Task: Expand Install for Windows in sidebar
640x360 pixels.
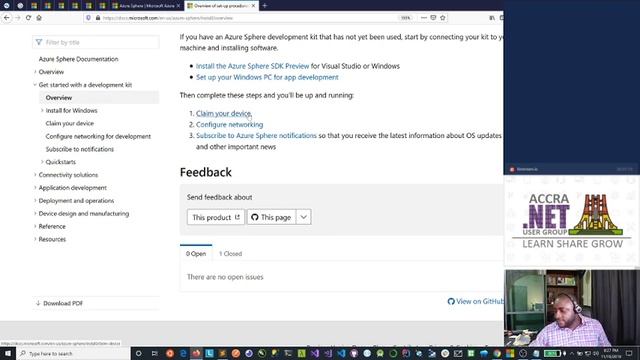Action: point(71,111)
